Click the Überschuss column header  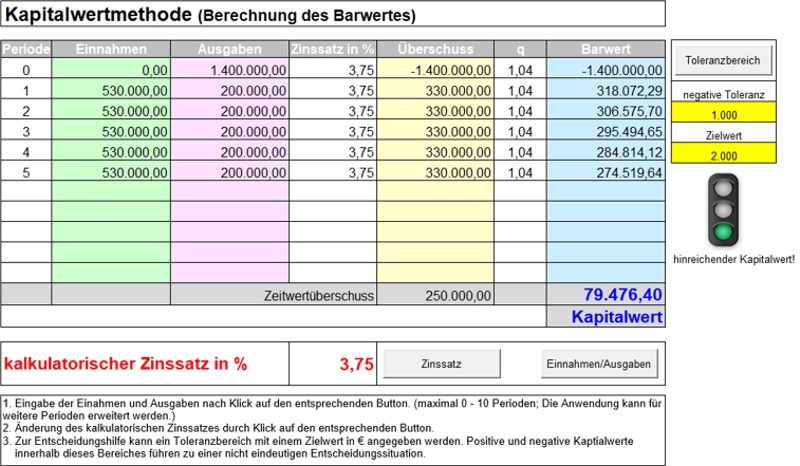438,49
